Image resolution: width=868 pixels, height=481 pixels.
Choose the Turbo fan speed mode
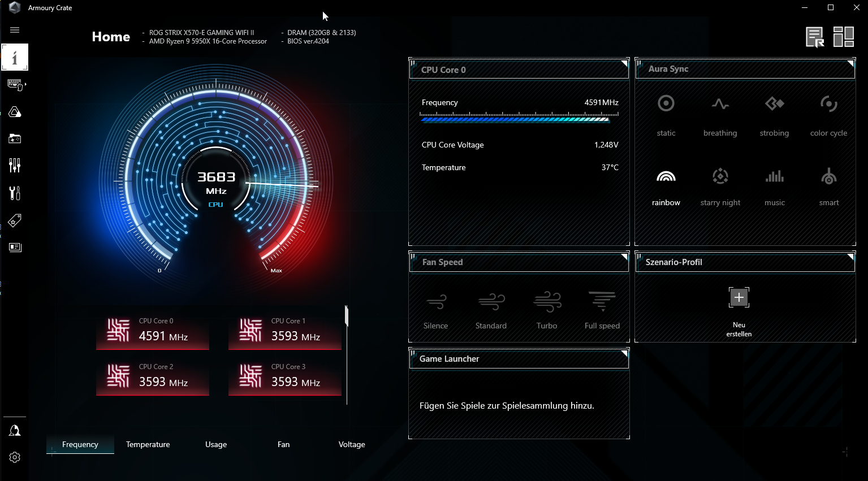[547, 311]
